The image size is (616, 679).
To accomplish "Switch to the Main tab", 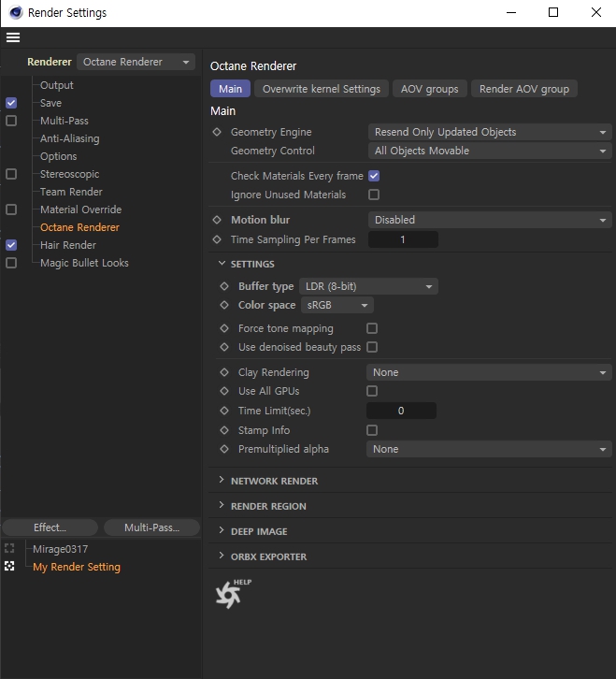I will point(230,89).
